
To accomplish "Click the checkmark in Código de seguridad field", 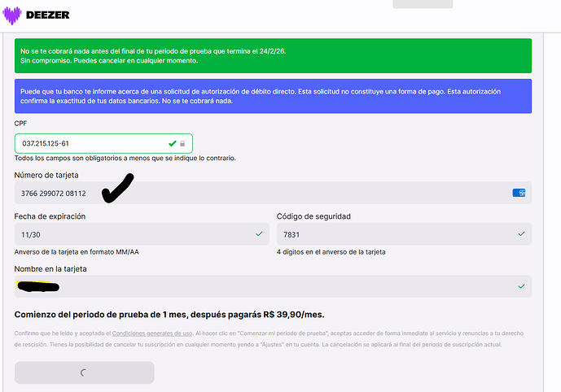I will tap(521, 233).
